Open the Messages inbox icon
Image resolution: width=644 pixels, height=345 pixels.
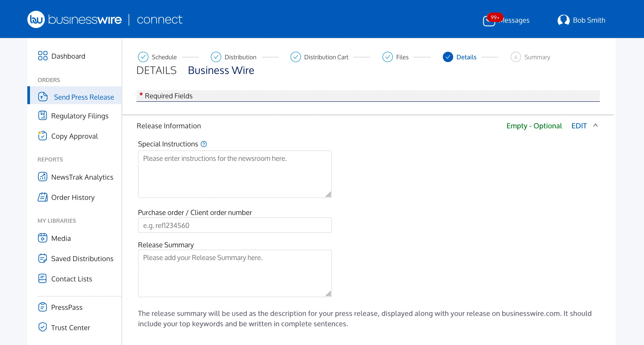(489, 21)
